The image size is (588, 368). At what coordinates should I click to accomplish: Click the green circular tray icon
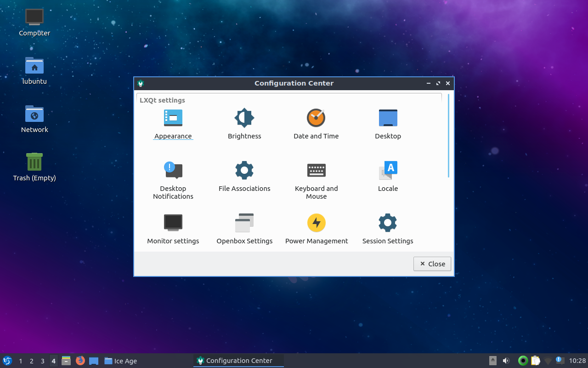point(523,361)
